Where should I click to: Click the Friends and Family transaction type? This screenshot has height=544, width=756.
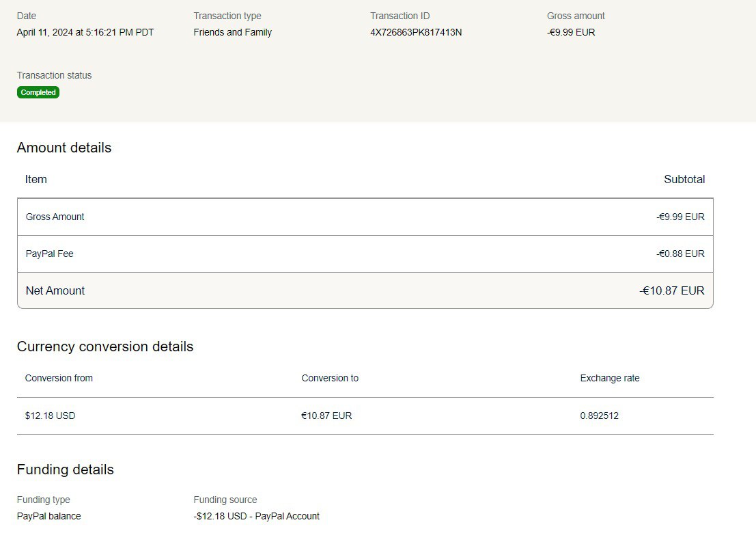pyautogui.click(x=232, y=32)
